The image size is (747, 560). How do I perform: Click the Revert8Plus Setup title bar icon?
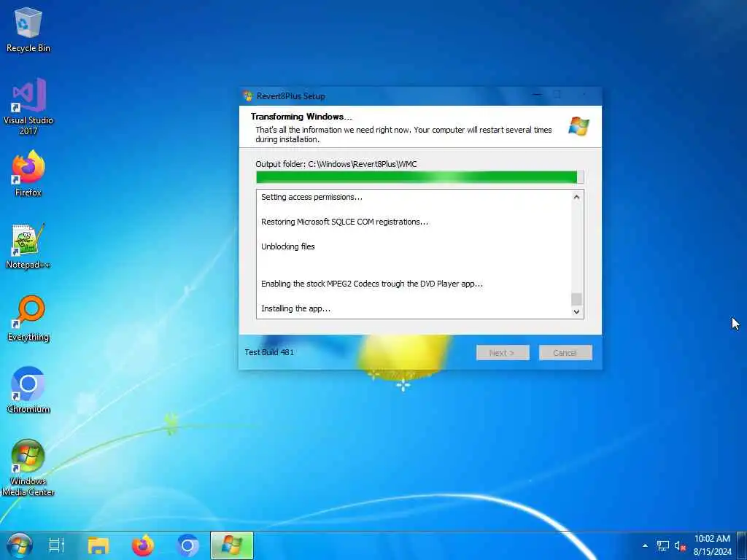point(248,96)
